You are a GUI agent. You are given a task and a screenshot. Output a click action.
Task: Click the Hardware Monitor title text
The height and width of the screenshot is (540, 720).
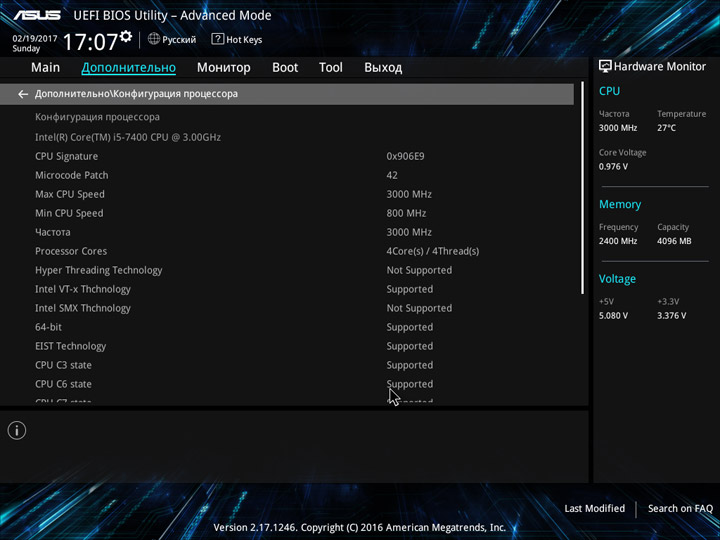point(660,67)
